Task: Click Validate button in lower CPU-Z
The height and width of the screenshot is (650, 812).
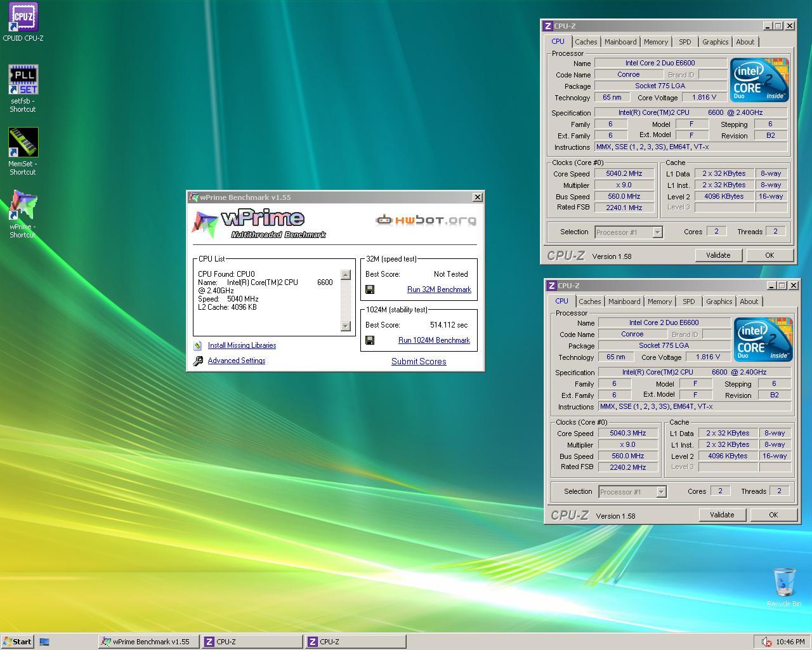Action: click(x=722, y=515)
